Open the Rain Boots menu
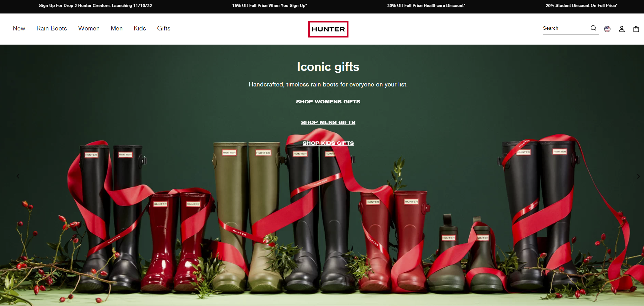This screenshot has height=306, width=644. click(x=52, y=28)
